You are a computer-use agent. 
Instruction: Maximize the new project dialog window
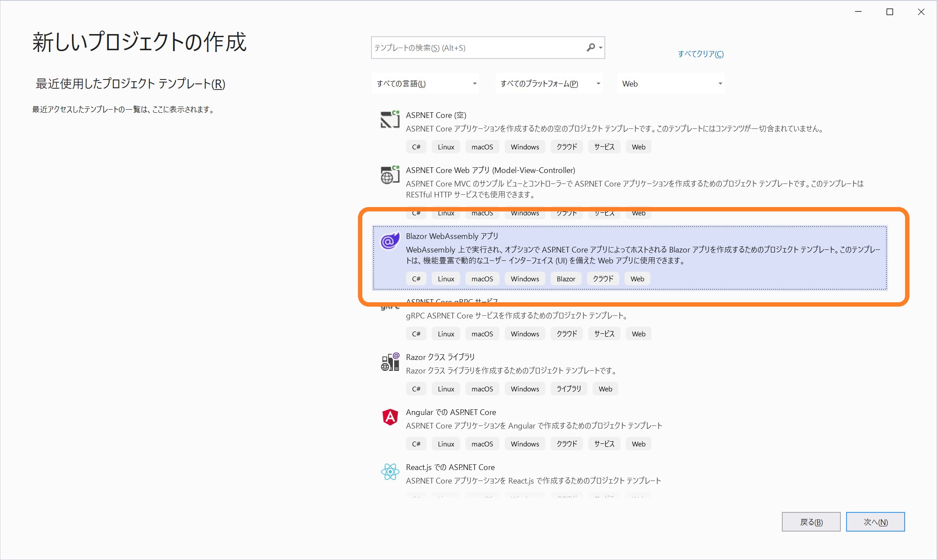click(889, 12)
